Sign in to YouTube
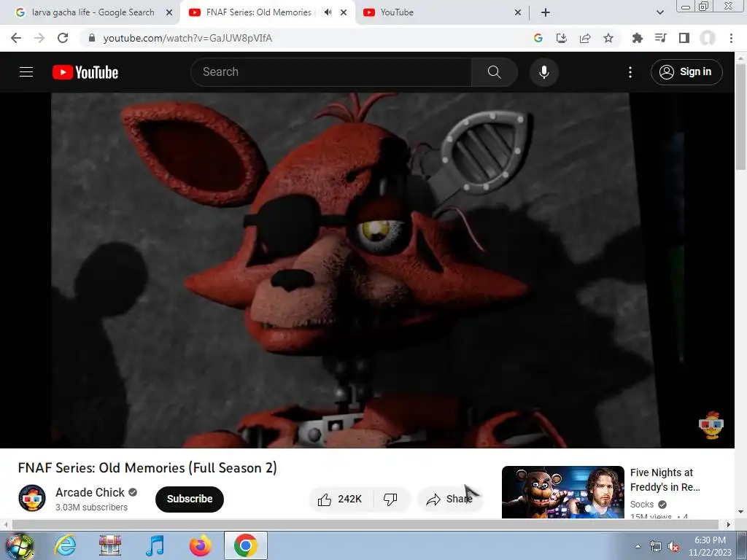Viewport: 747px width, 560px height. (x=686, y=72)
